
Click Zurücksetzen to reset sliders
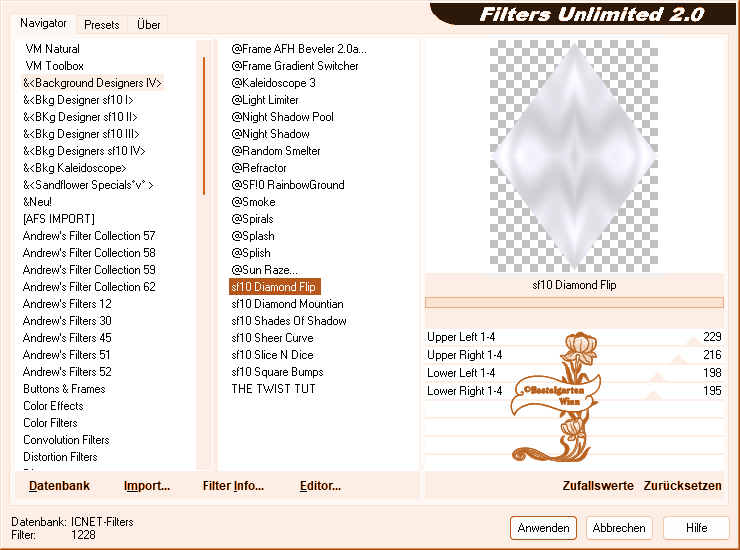[x=682, y=486]
